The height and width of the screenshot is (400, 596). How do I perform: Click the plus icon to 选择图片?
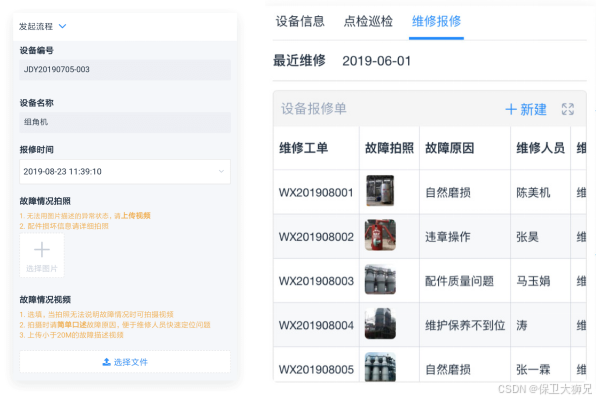[42, 250]
